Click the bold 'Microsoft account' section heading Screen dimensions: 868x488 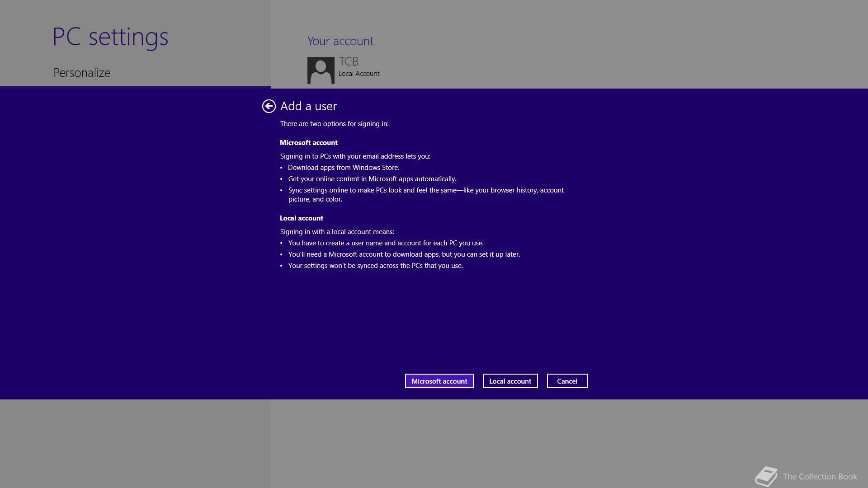pos(309,143)
